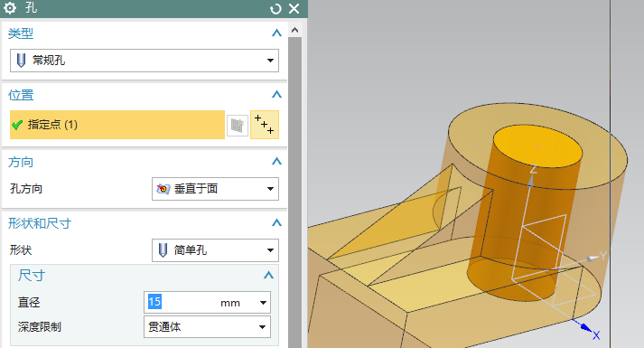Click the 直径 diameter value field
Screen dimensions: 644x348
181,303
